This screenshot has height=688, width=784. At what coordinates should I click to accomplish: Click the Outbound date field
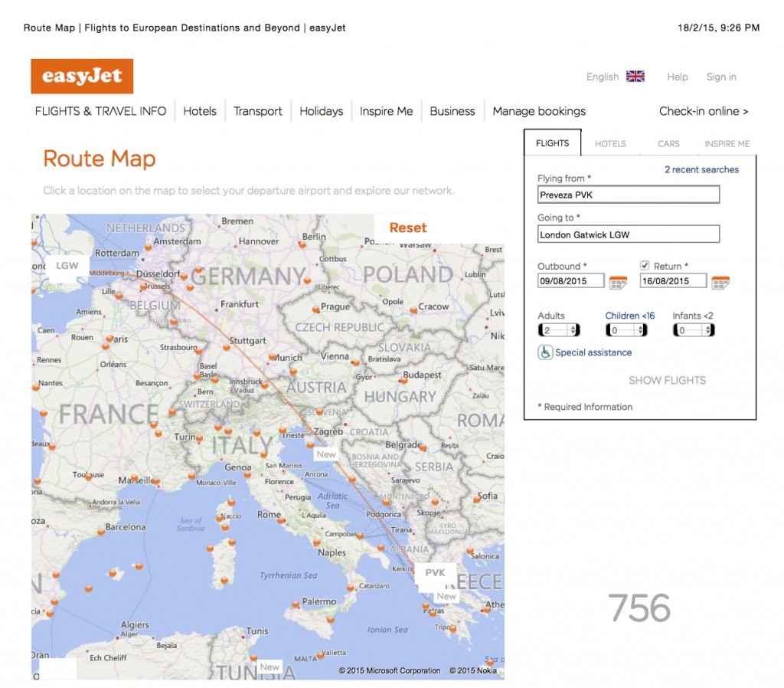point(571,280)
